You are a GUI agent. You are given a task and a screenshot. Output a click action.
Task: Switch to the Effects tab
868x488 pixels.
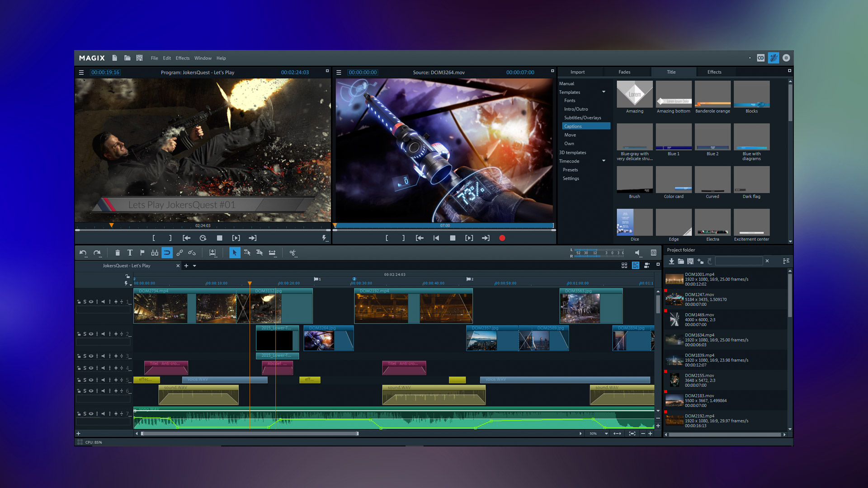[715, 71]
